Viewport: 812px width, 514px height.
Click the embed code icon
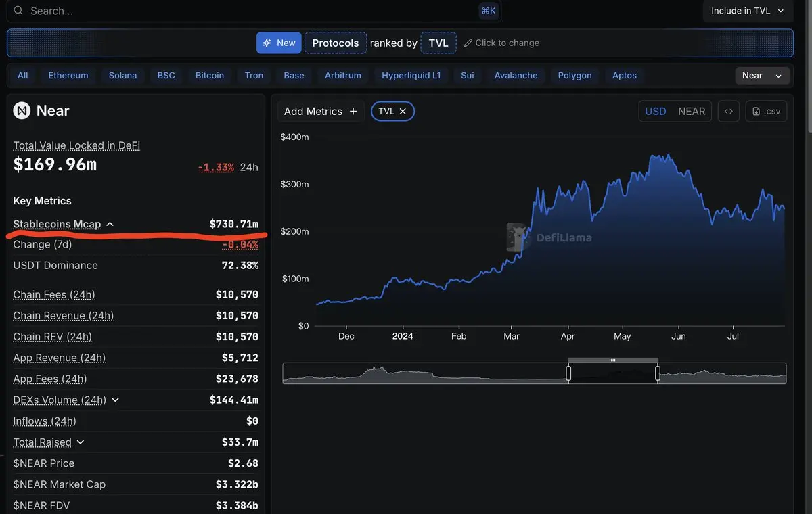click(x=728, y=111)
